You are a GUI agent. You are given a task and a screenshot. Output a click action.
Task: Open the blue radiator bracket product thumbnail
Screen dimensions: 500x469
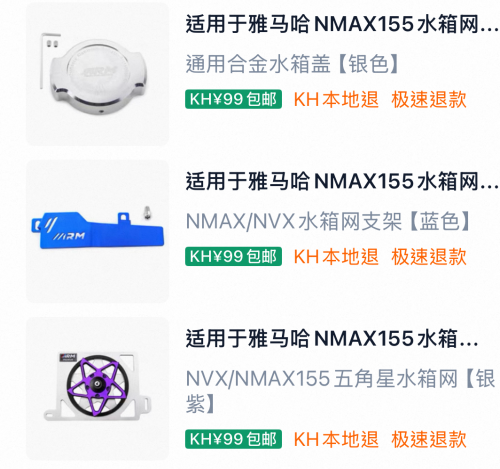pos(97,231)
